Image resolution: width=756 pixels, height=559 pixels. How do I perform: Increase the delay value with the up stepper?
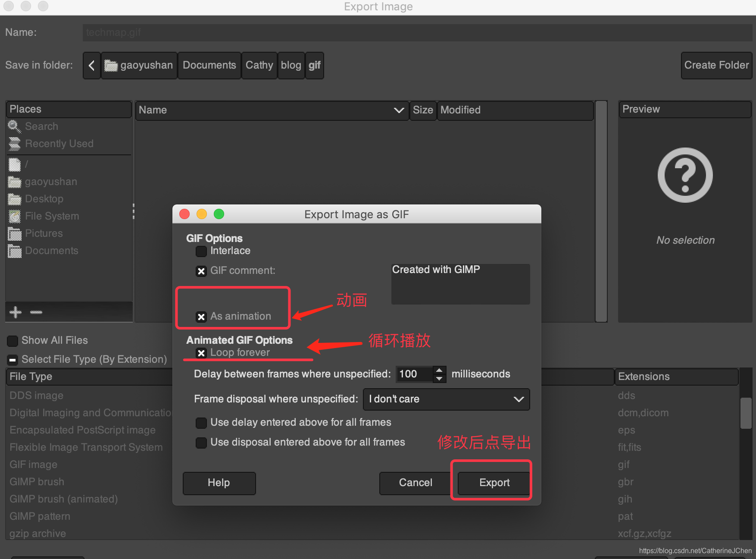[439, 370]
